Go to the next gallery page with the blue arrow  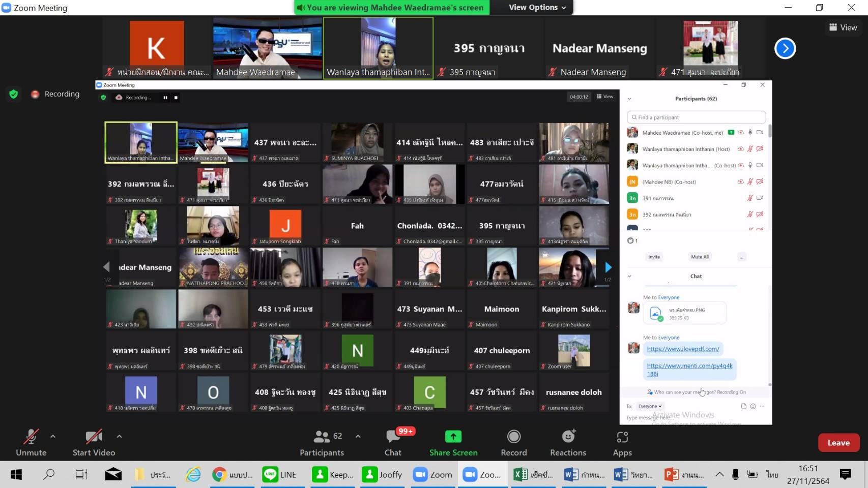[608, 267]
